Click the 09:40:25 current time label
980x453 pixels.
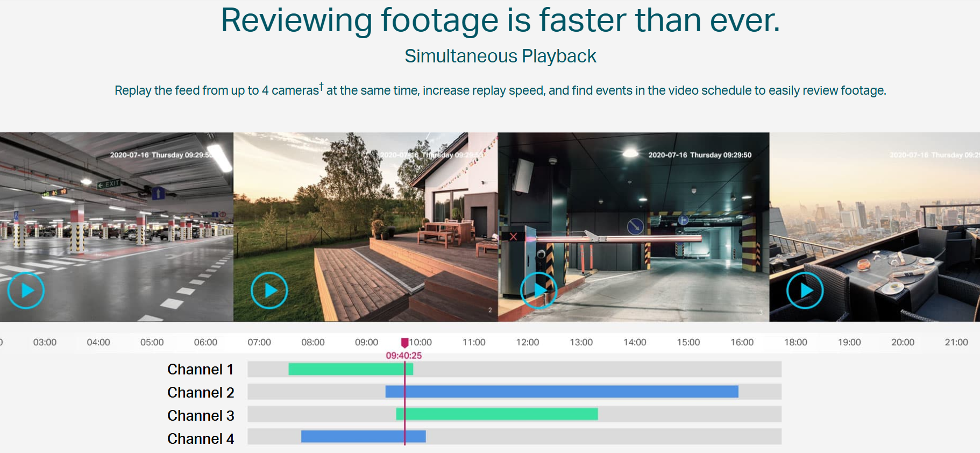403,356
